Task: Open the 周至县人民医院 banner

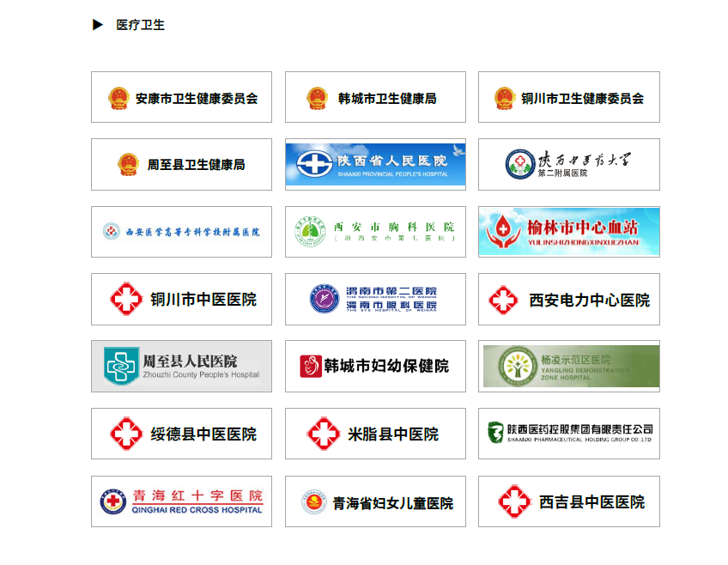Action: (181, 367)
